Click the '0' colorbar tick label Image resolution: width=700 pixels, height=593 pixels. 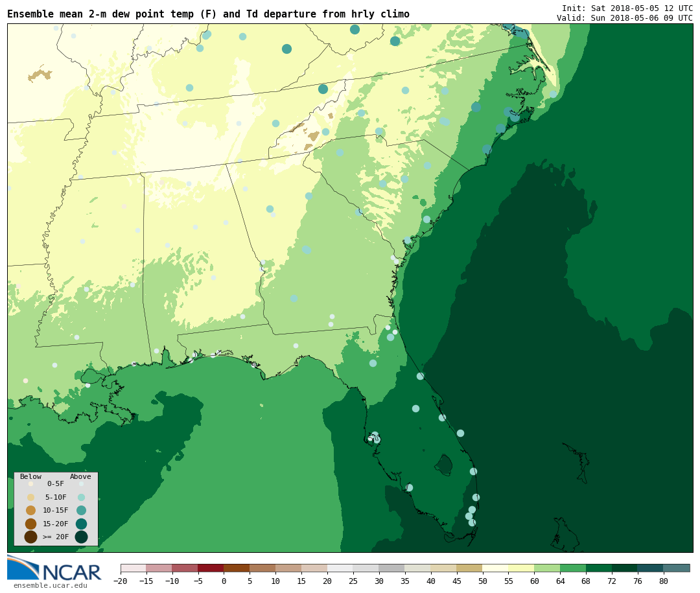(224, 581)
